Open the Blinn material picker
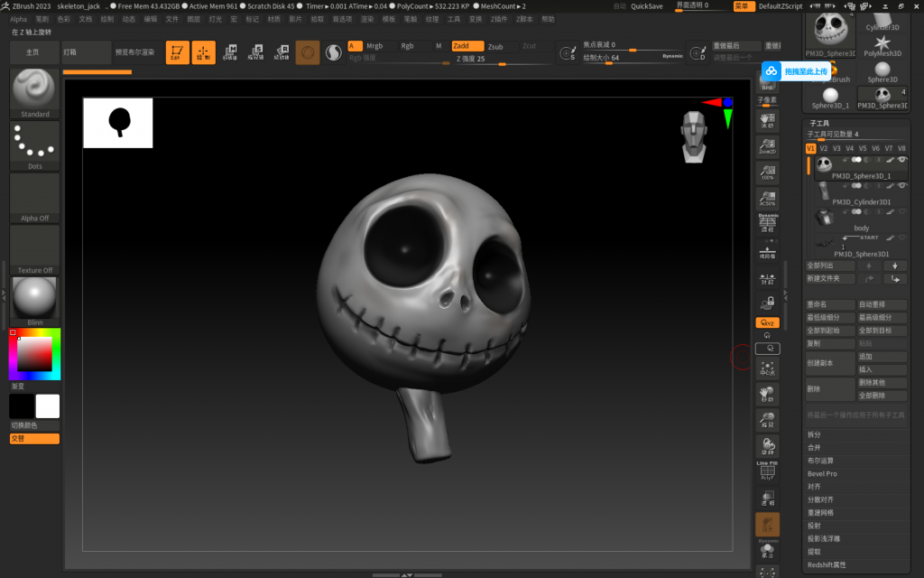This screenshot has height=578, width=924. pyautogui.click(x=35, y=301)
